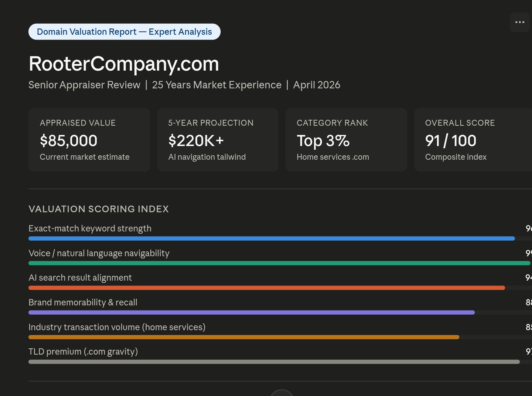
Task: Click the Exact-match keyword strength label
Action: [x=90, y=229]
